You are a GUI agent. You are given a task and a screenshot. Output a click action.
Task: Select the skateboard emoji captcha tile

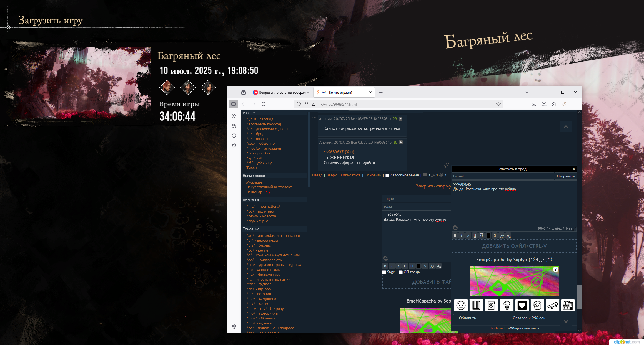point(552,305)
